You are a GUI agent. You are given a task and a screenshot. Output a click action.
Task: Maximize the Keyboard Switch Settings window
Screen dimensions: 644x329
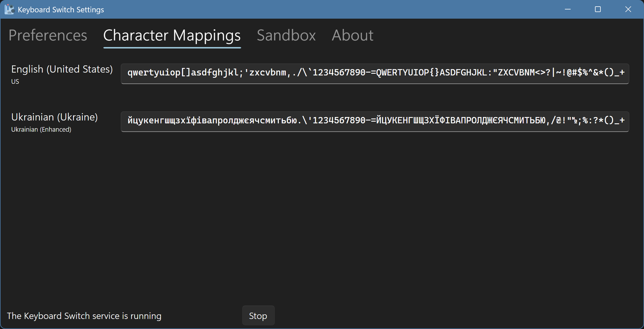598,9
